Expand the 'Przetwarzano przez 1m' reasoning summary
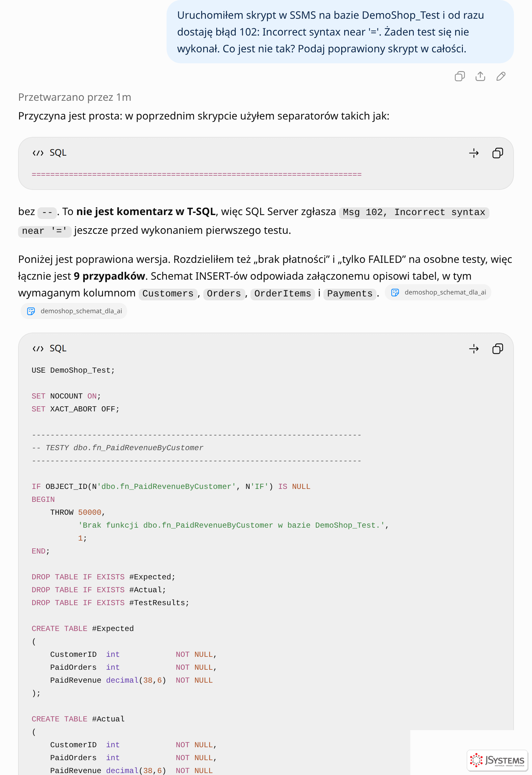Screen dimensions: 532x775 point(75,98)
